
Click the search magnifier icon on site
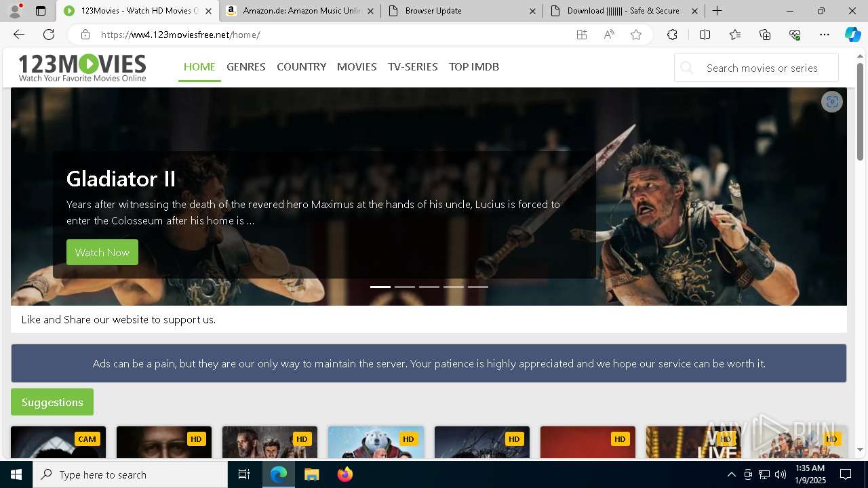[687, 68]
